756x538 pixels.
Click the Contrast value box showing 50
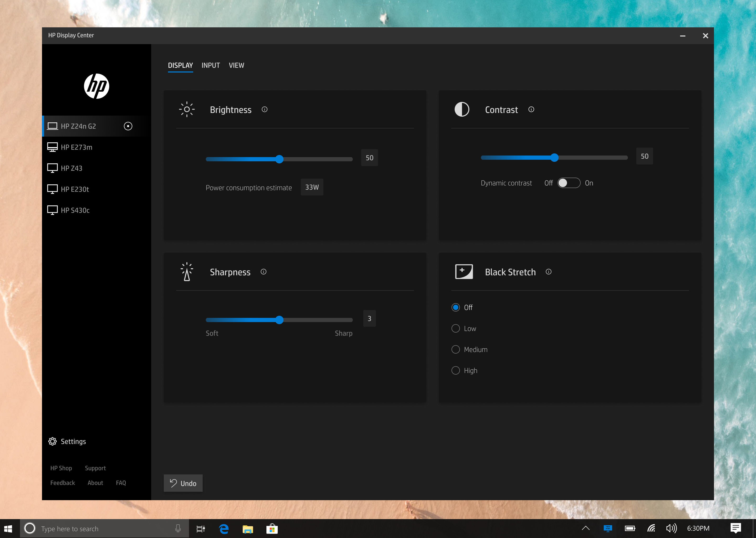tap(644, 156)
